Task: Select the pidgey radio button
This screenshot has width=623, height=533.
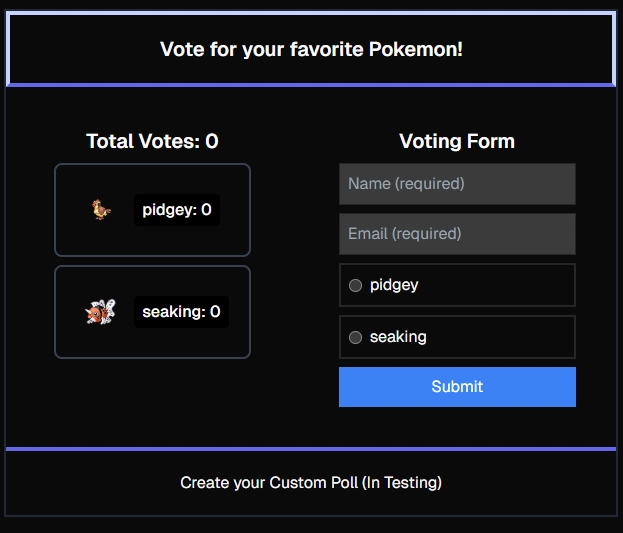Action: pyautogui.click(x=355, y=286)
